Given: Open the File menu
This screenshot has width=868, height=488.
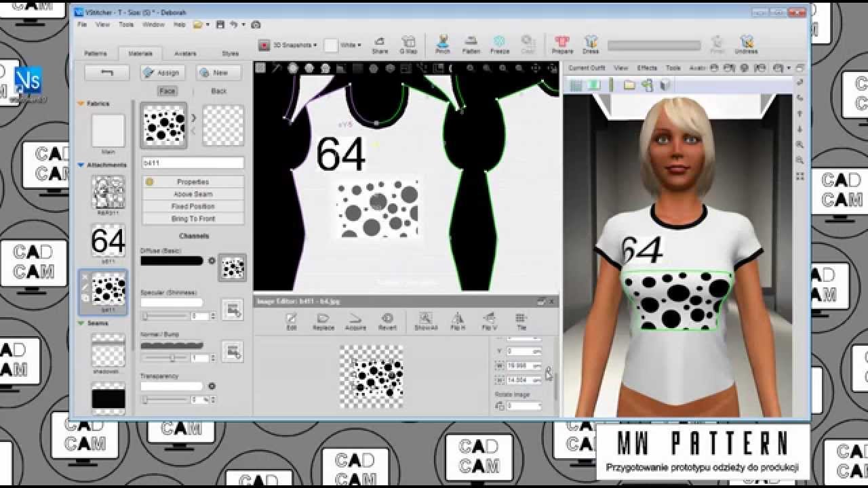Looking at the screenshot, I should 82,24.
